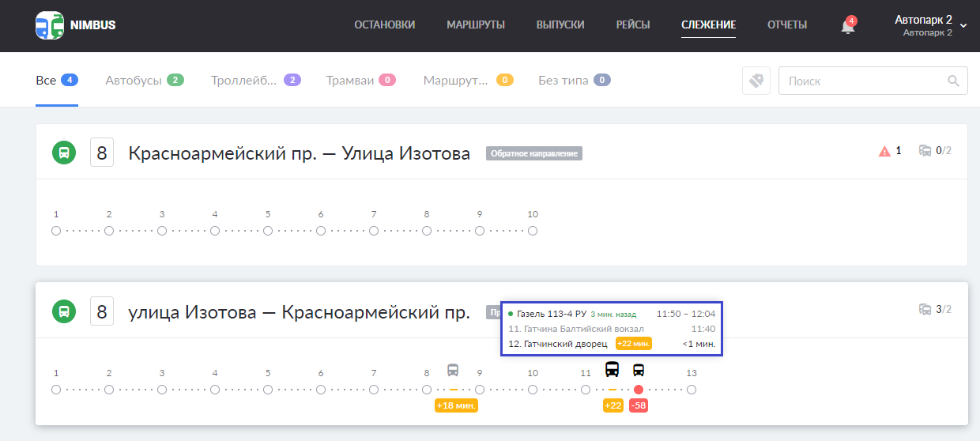This screenshot has height=441, width=980.
Task: Click the red warning triangle icon
Action: (885, 151)
